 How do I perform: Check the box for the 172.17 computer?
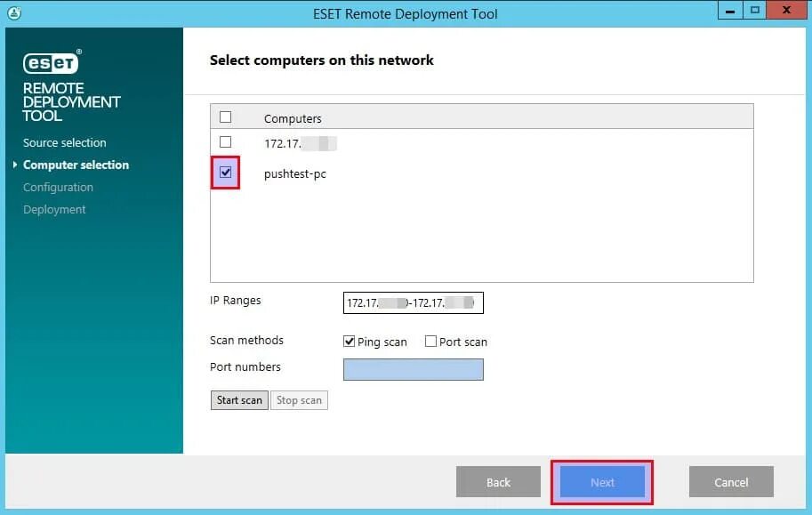click(x=225, y=142)
